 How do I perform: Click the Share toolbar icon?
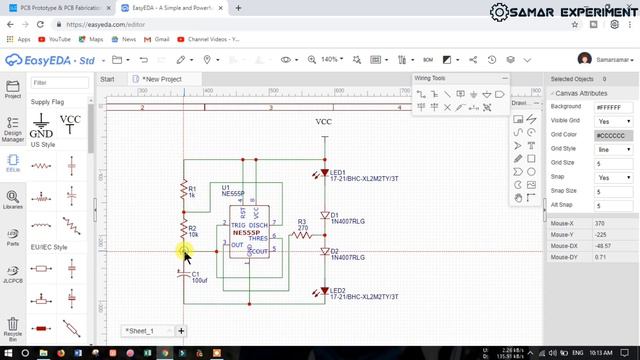point(473,60)
